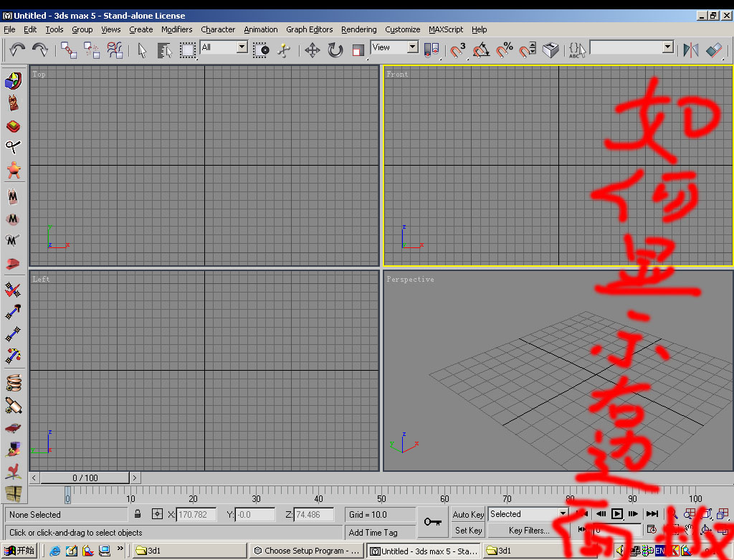
Task: Click the coiled Spring icon
Action: coord(13,383)
